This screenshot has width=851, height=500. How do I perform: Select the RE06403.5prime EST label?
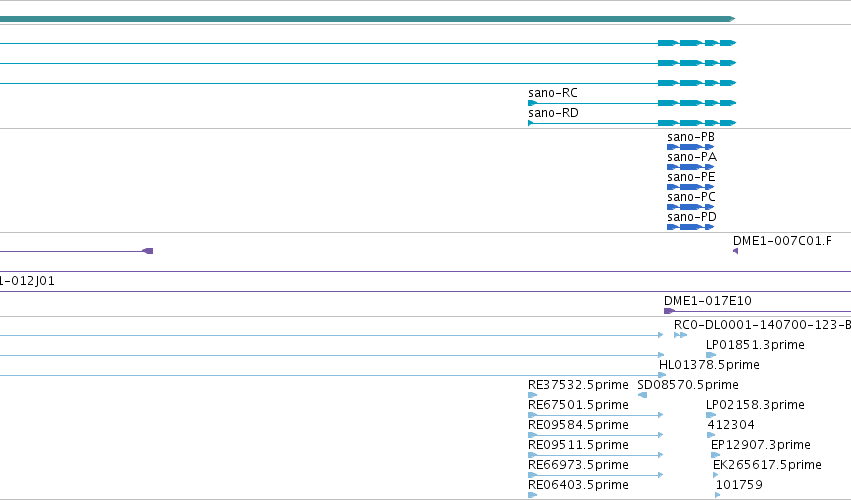pyautogui.click(x=578, y=485)
